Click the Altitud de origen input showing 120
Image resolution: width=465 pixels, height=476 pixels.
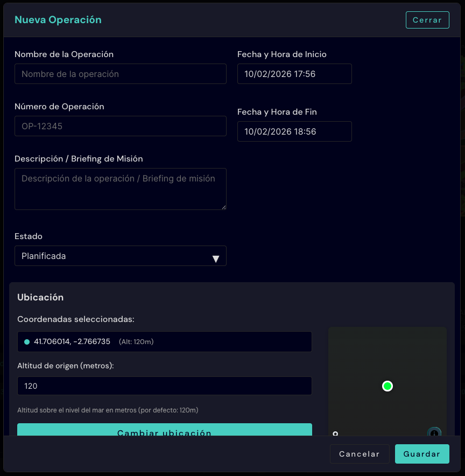coord(164,386)
